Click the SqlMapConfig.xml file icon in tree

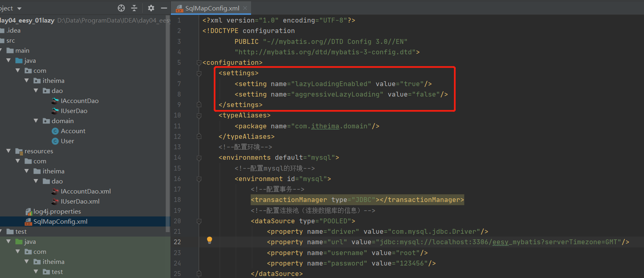coord(29,222)
